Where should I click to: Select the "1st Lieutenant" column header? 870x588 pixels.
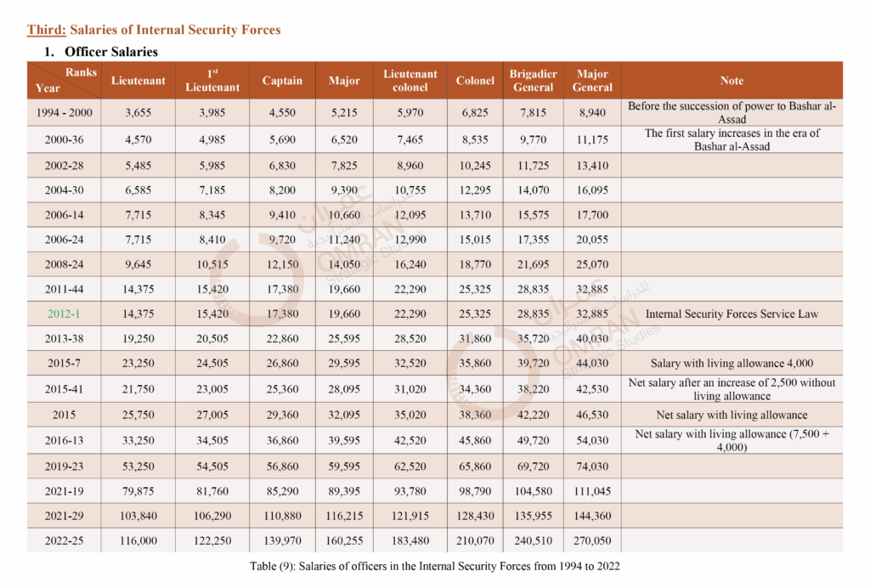[212, 81]
